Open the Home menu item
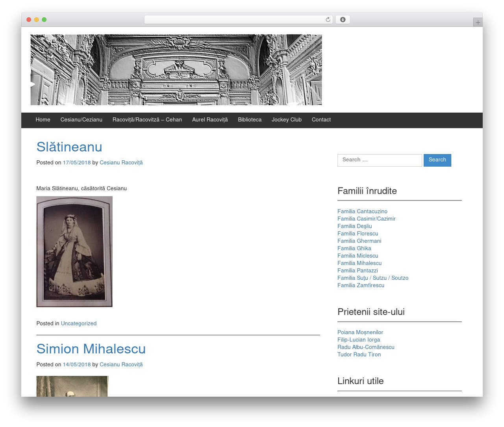The width and height of the screenshot is (504, 427). tap(43, 120)
